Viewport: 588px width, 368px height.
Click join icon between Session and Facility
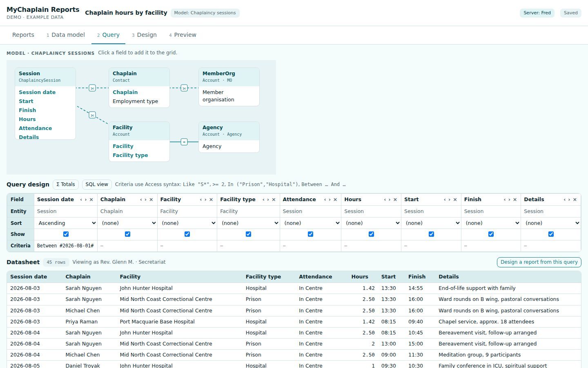92,115
